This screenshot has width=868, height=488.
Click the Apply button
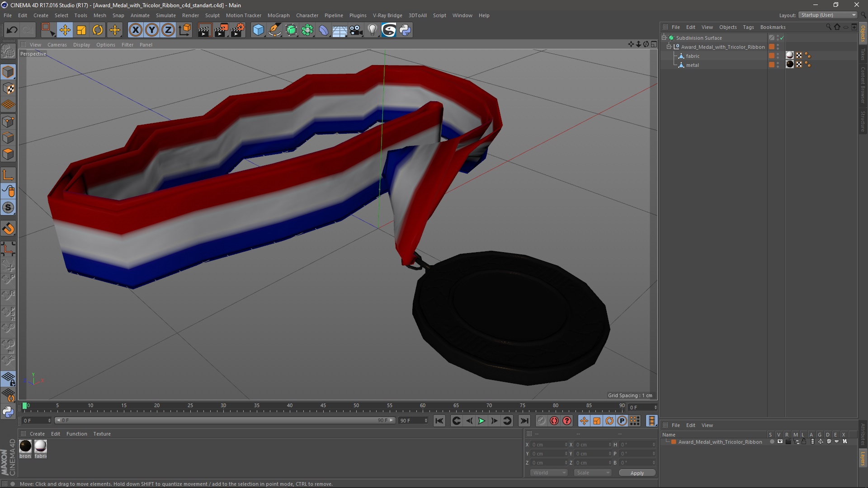pos(637,473)
